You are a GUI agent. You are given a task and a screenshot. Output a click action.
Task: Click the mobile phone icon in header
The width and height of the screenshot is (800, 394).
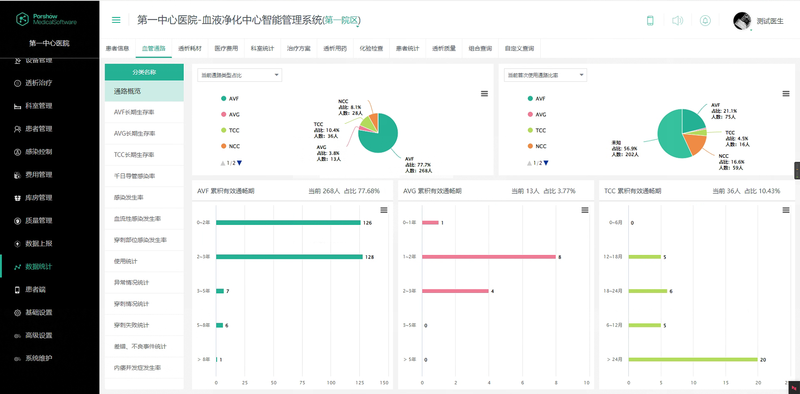pyautogui.click(x=650, y=20)
